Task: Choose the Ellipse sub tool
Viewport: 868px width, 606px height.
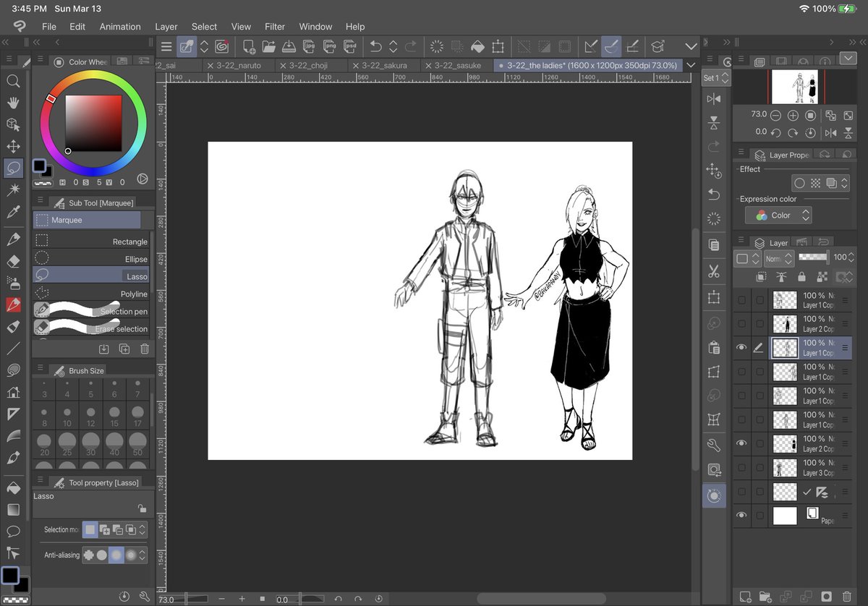Action: click(90, 259)
